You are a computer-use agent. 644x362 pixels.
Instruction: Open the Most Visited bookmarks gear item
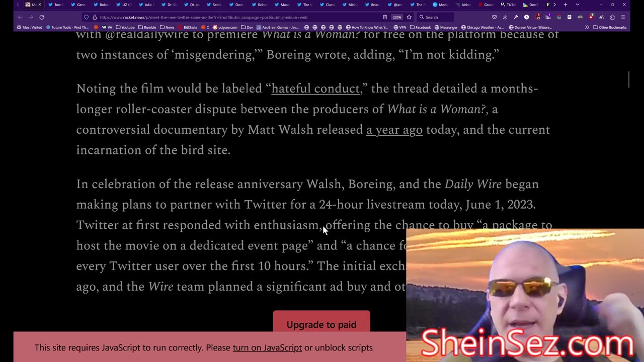point(30,27)
